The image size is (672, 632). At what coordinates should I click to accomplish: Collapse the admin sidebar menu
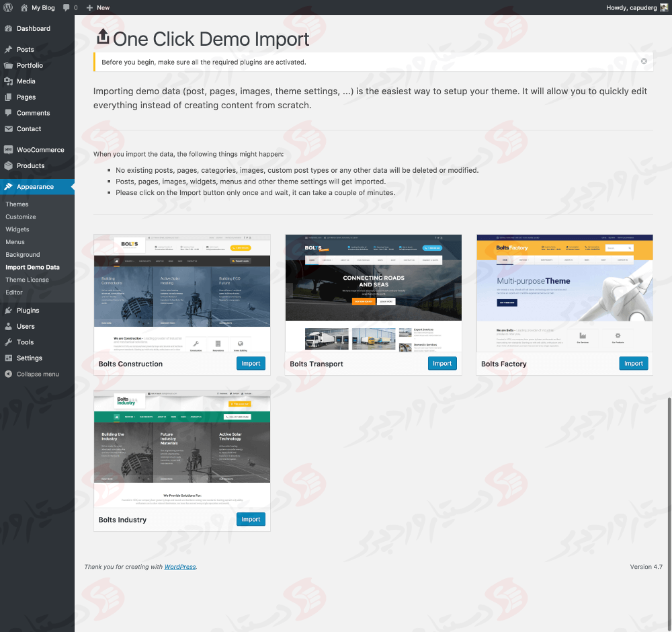pos(34,374)
